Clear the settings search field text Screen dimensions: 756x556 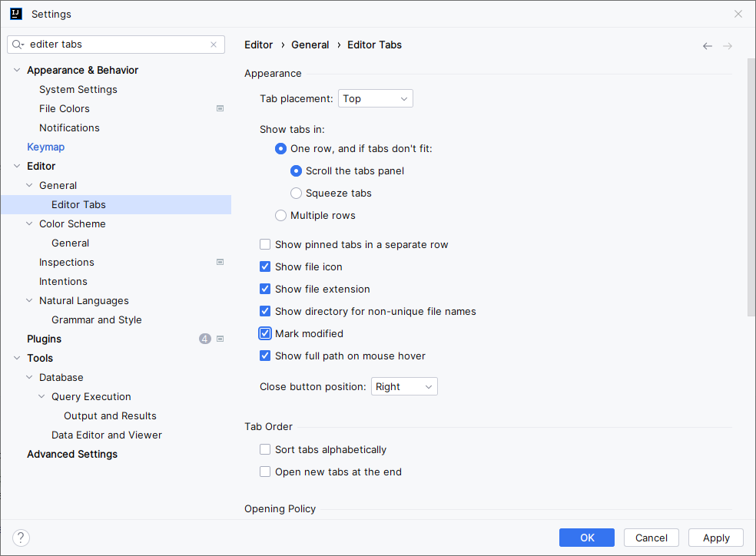click(214, 45)
